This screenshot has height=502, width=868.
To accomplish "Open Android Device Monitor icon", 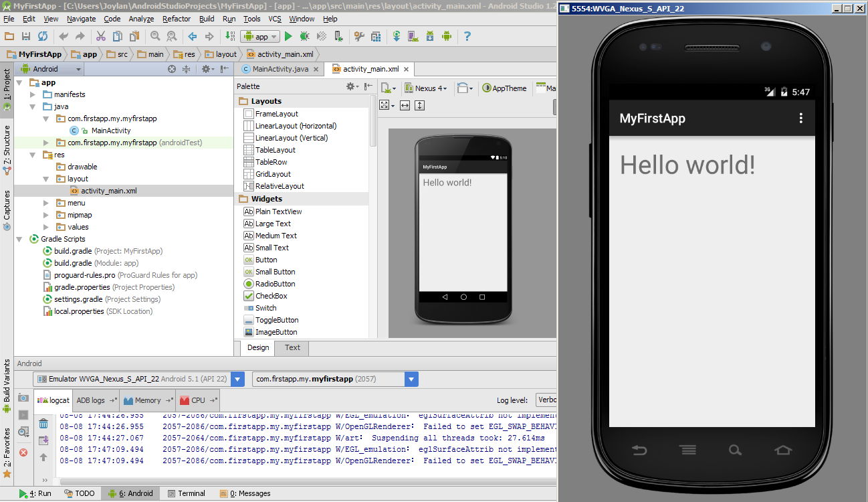I will [447, 36].
